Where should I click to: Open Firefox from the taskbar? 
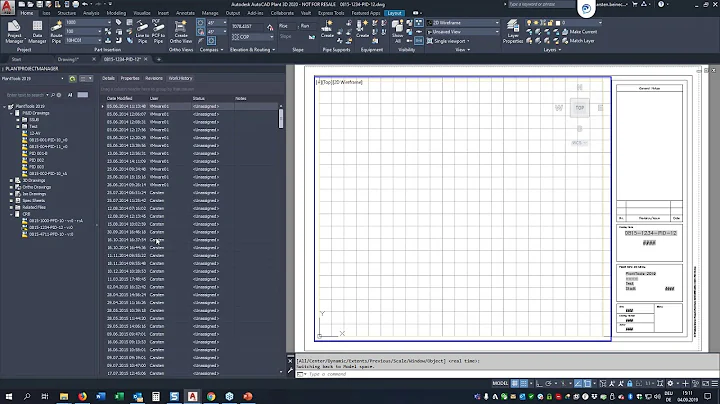click(x=82, y=396)
